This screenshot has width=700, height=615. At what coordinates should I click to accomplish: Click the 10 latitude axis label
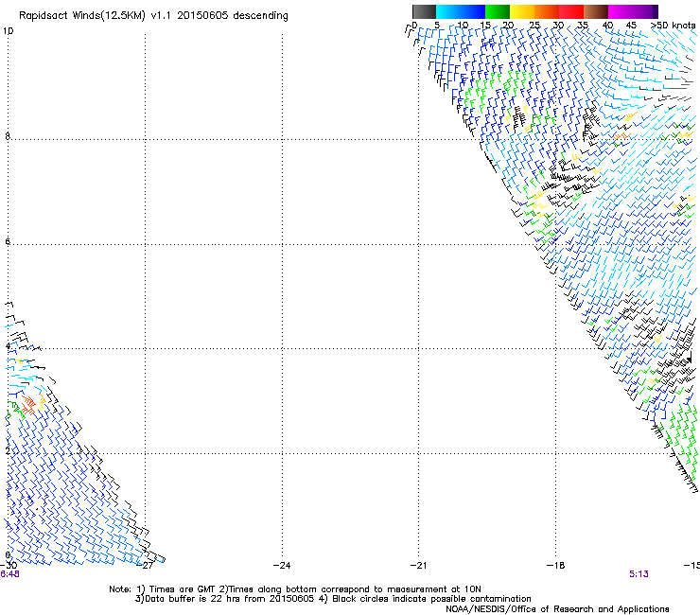pyautogui.click(x=8, y=31)
